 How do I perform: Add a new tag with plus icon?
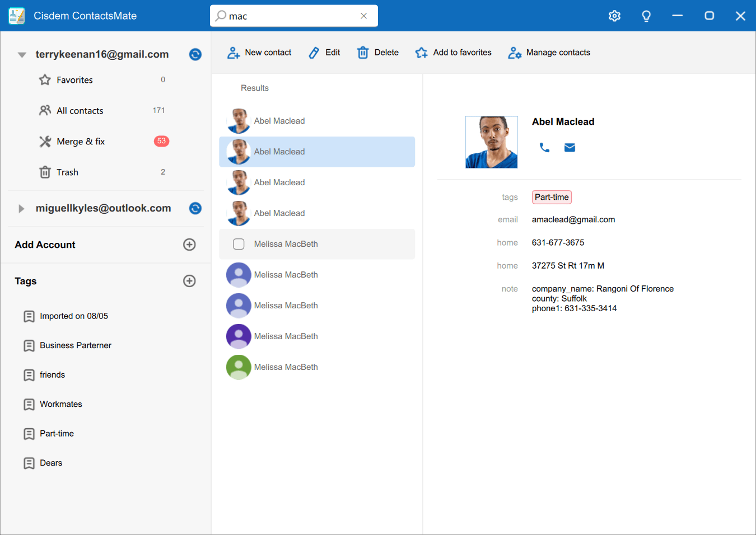click(x=189, y=281)
